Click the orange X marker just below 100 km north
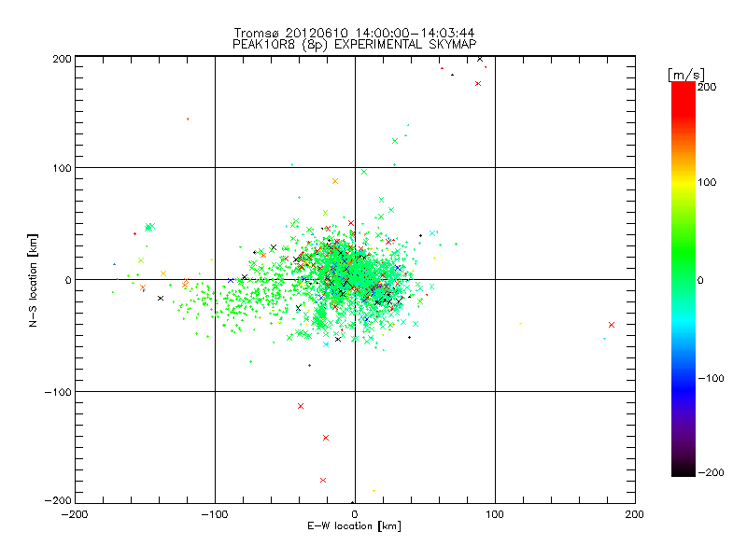 click(335, 181)
